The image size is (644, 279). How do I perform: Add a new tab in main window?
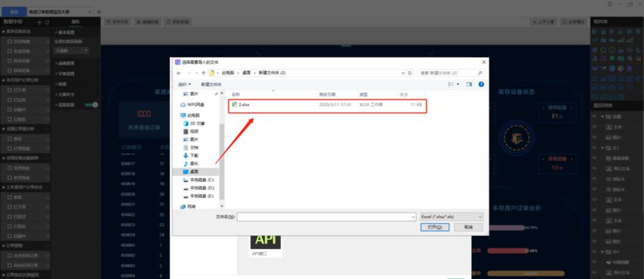(98, 12)
